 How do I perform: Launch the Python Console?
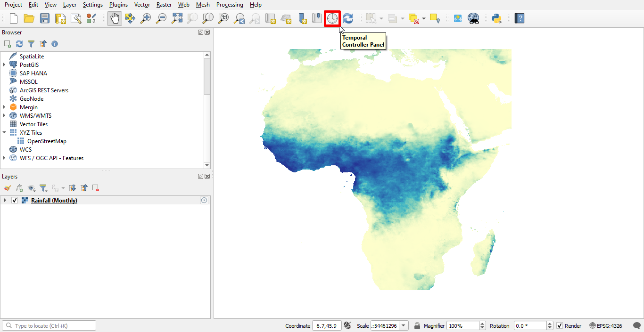496,18
